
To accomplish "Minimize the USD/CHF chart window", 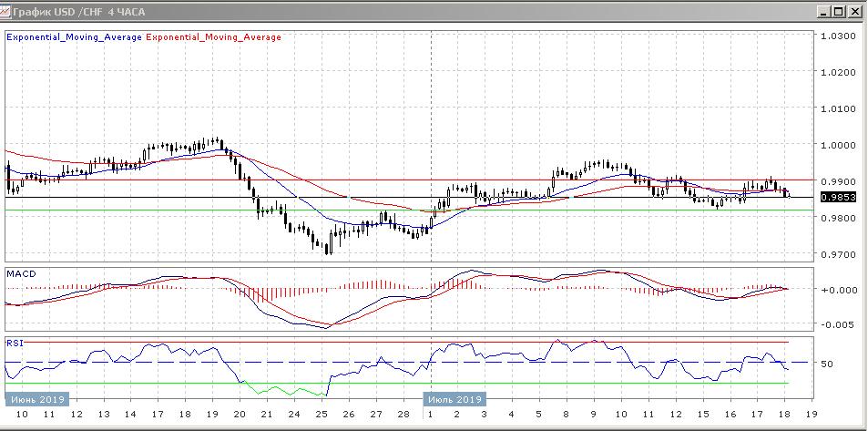I will tap(824, 12).
